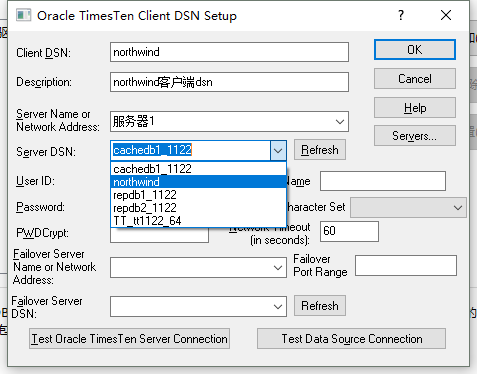Viewport: 477px width, 374px height.
Task: Select northwind in the Server DSN list
Action: [198, 182]
